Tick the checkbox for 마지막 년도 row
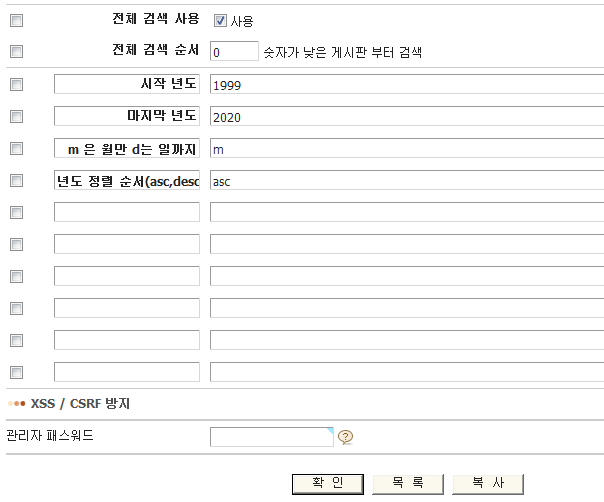The width and height of the screenshot is (604, 502). click(16, 117)
